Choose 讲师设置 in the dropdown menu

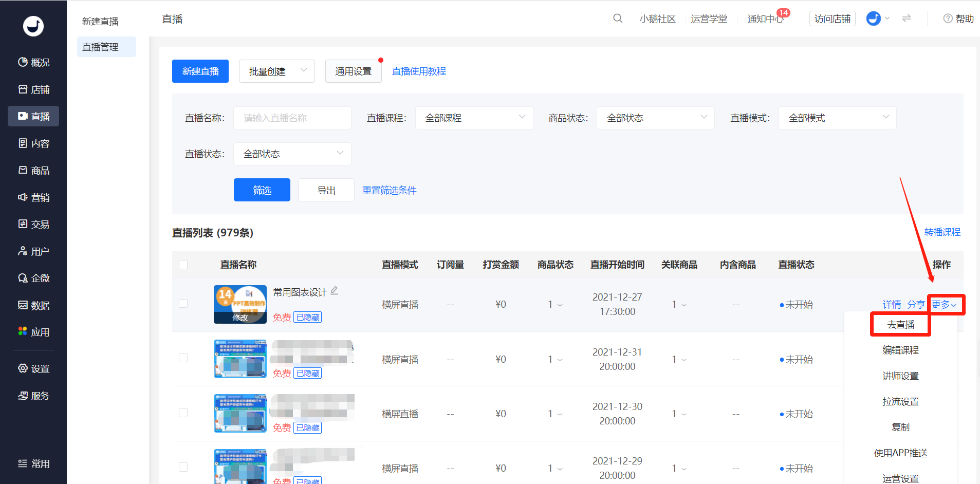click(900, 376)
